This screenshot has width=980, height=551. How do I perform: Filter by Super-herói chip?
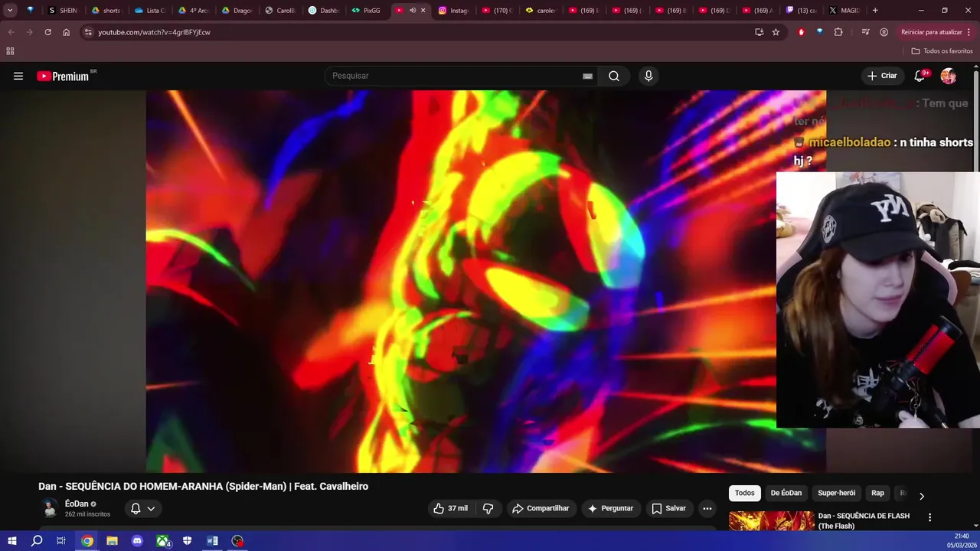[x=837, y=493]
